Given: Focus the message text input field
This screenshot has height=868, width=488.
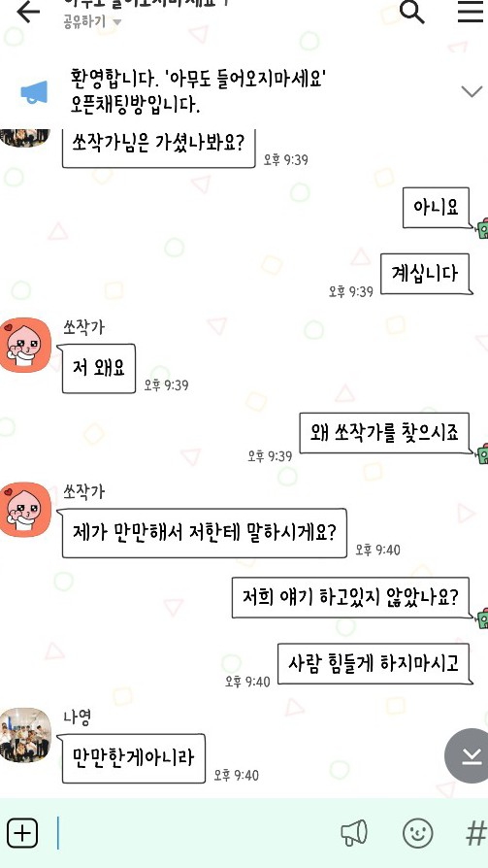Looking at the screenshot, I should pyautogui.click(x=194, y=833).
